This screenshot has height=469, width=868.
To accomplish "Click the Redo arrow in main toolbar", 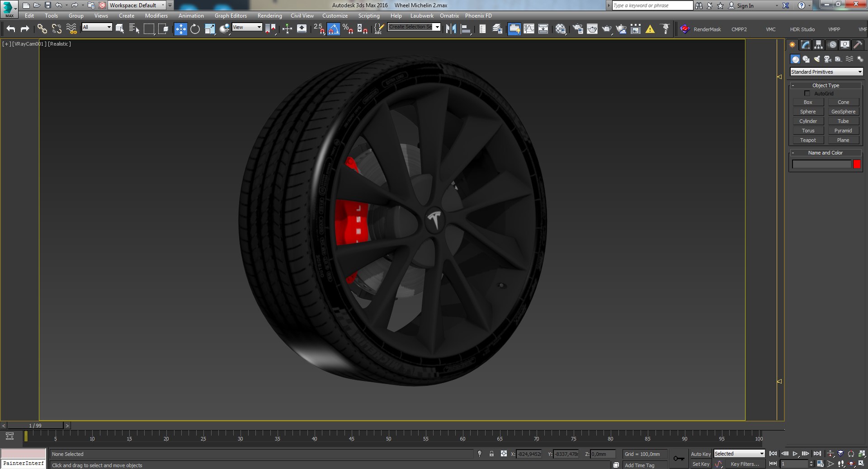I will pos(25,29).
